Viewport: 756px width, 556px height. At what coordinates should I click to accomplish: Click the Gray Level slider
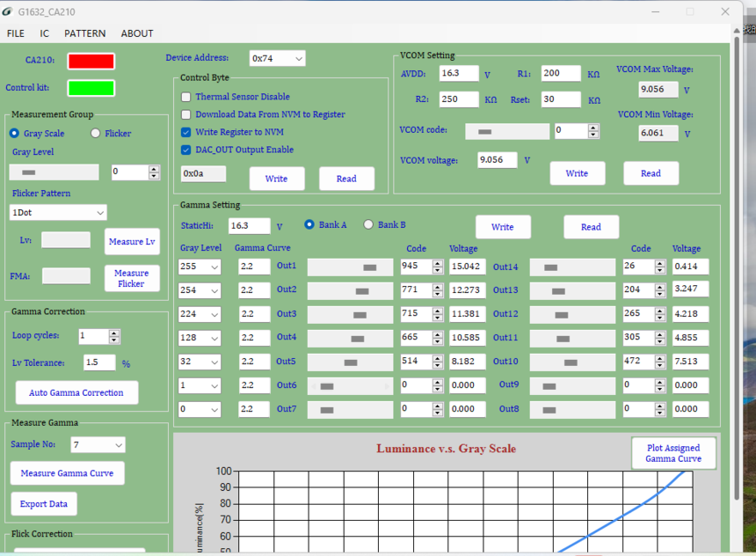pyautogui.click(x=54, y=172)
